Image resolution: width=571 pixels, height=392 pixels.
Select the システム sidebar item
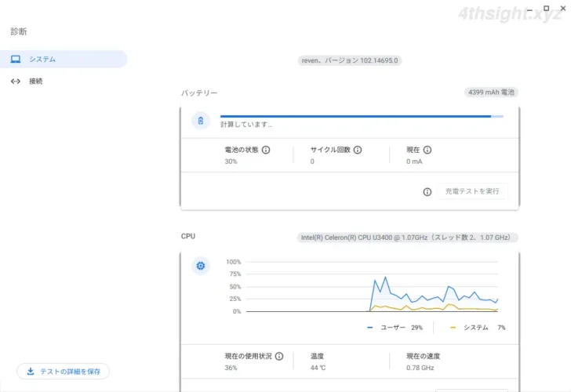64,59
